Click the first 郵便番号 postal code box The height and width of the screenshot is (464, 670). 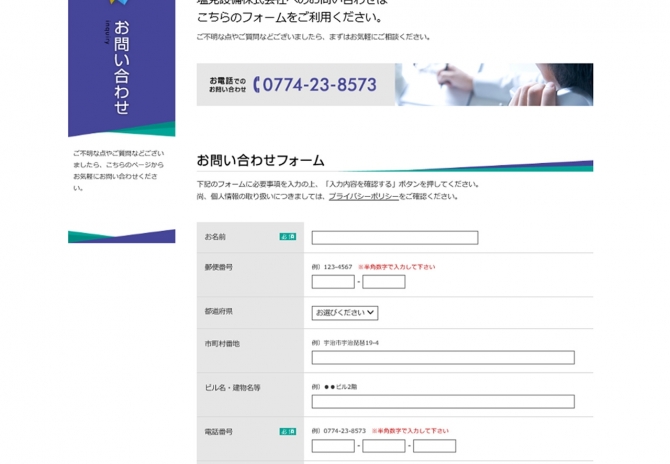tap(332, 282)
